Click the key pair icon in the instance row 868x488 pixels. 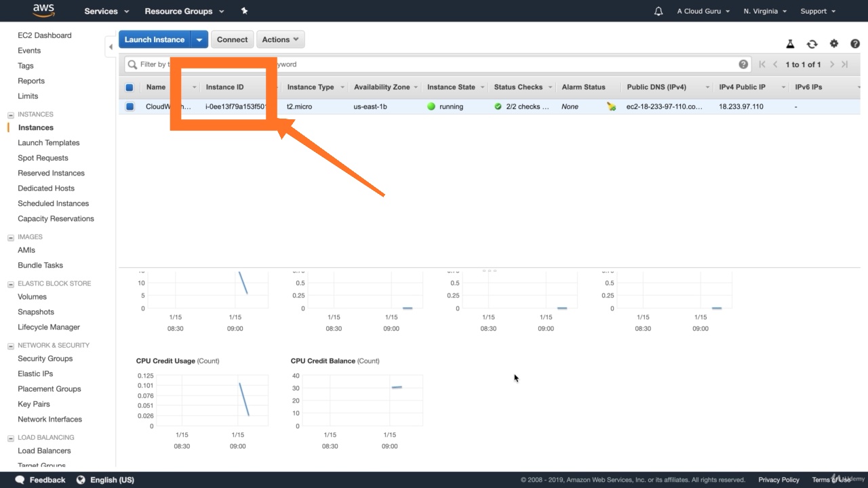[611, 106]
